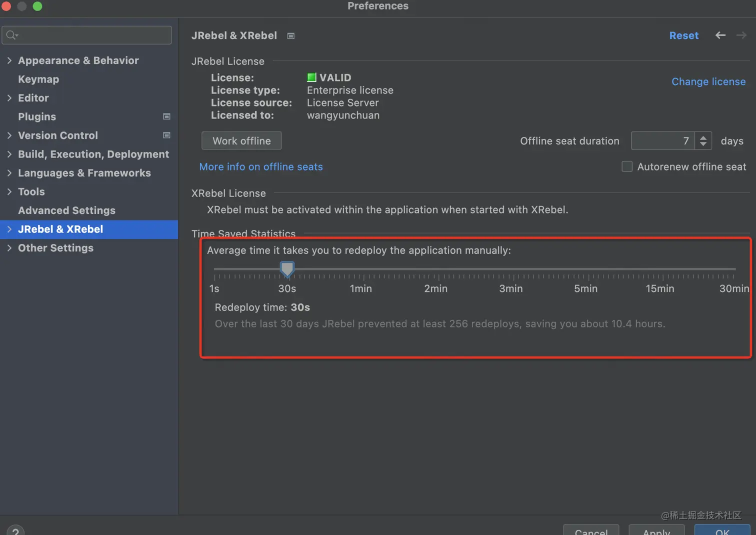
Task: Open Plugins settings
Action: pyautogui.click(x=37, y=116)
